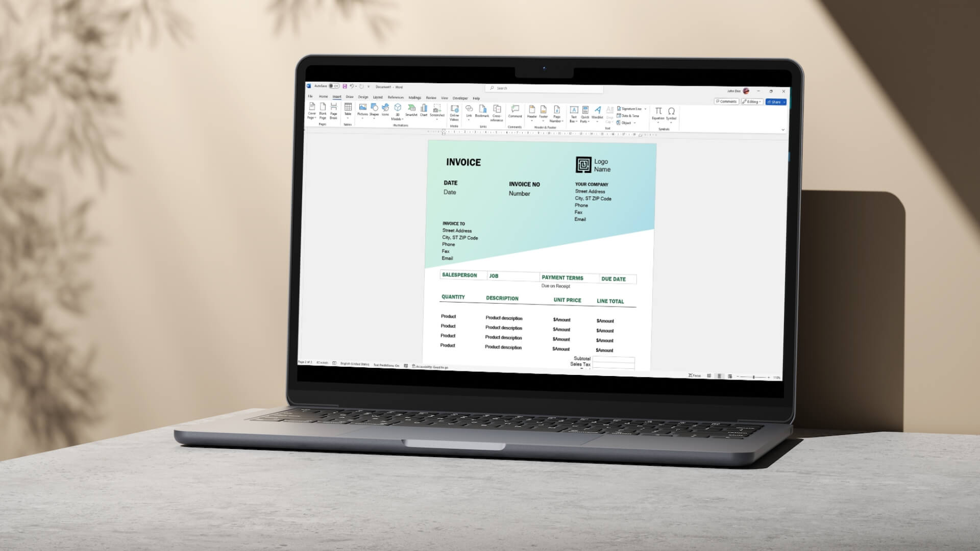Select the Date input field
This screenshot has width=980, height=551.
tap(450, 192)
